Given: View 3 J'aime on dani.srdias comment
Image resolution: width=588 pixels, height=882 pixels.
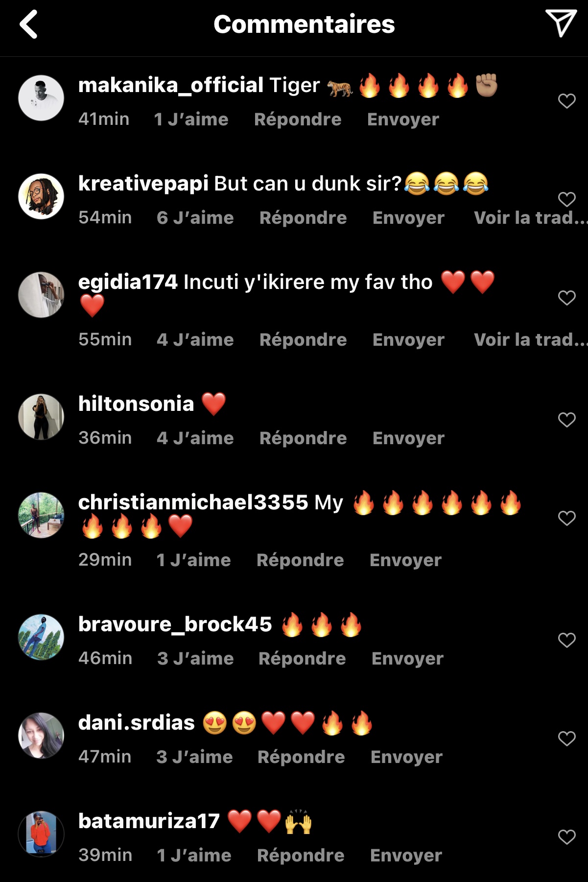Looking at the screenshot, I should click(x=194, y=757).
